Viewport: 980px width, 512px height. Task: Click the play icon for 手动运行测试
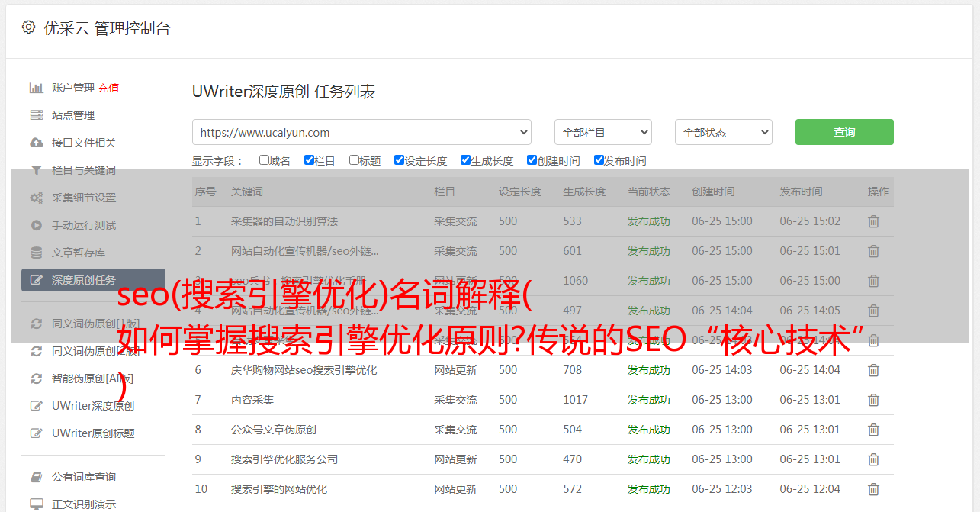(36, 225)
